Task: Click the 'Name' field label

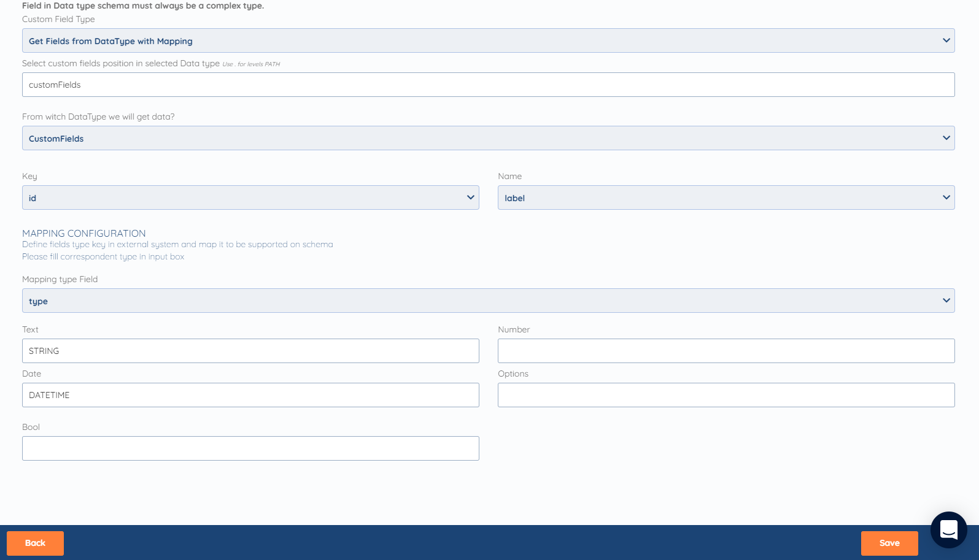Action: point(510,176)
